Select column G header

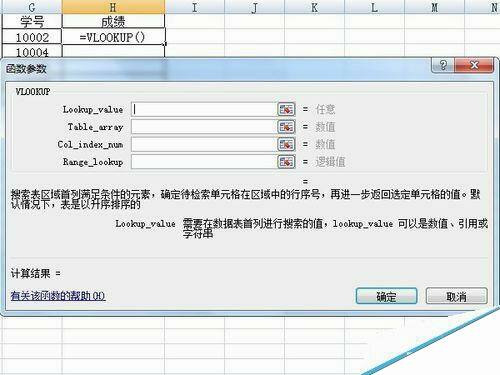click(32, 7)
